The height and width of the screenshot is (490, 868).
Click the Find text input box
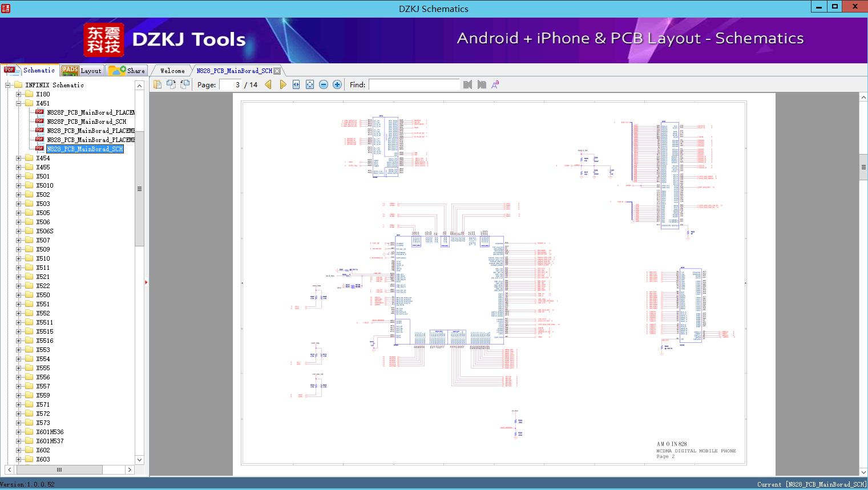point(414,84)
